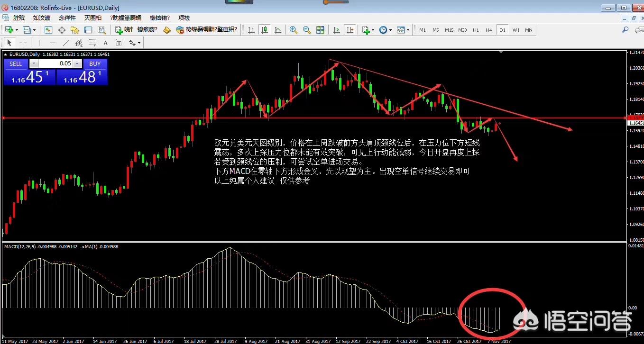Select the arrow cursor tool
The height and width of the screenshot is (344, 644).
9,43
